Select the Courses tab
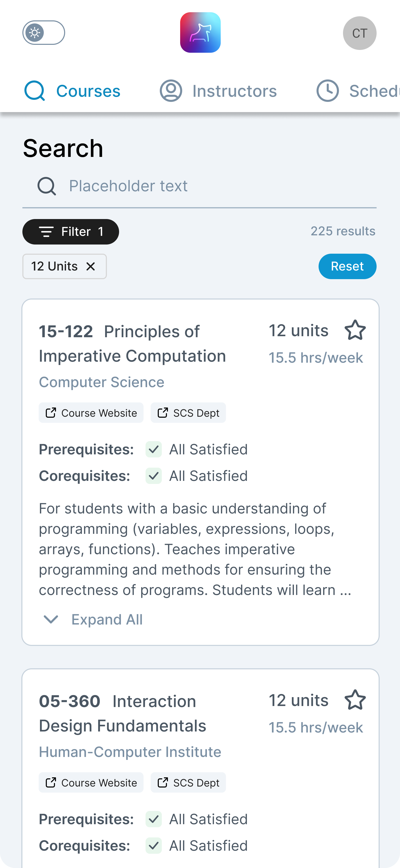400x868 pixels. (72, 91)
